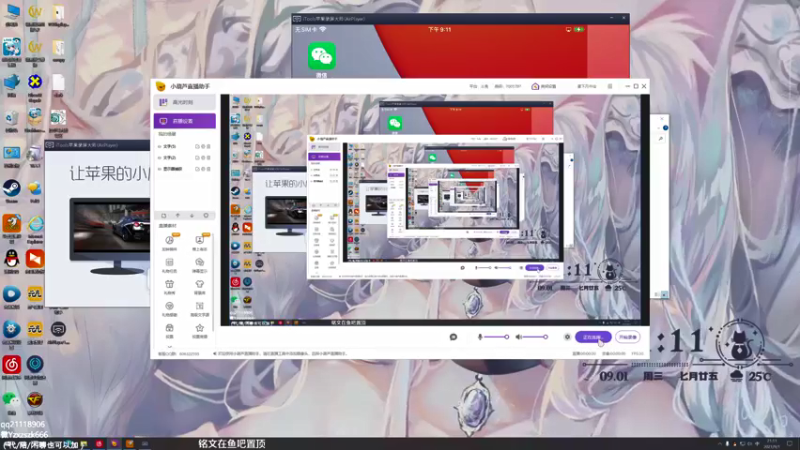Open the shop-shaped settings material widget
The width and height of the screenshot is (800, 450).
coord(169,330)
